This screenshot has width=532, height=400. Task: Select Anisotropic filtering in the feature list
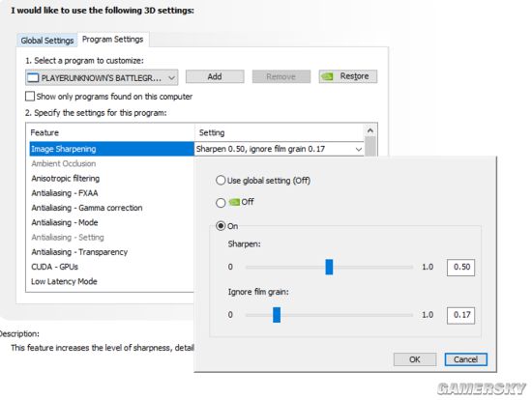pyautogui.click(x=66, y=179)
